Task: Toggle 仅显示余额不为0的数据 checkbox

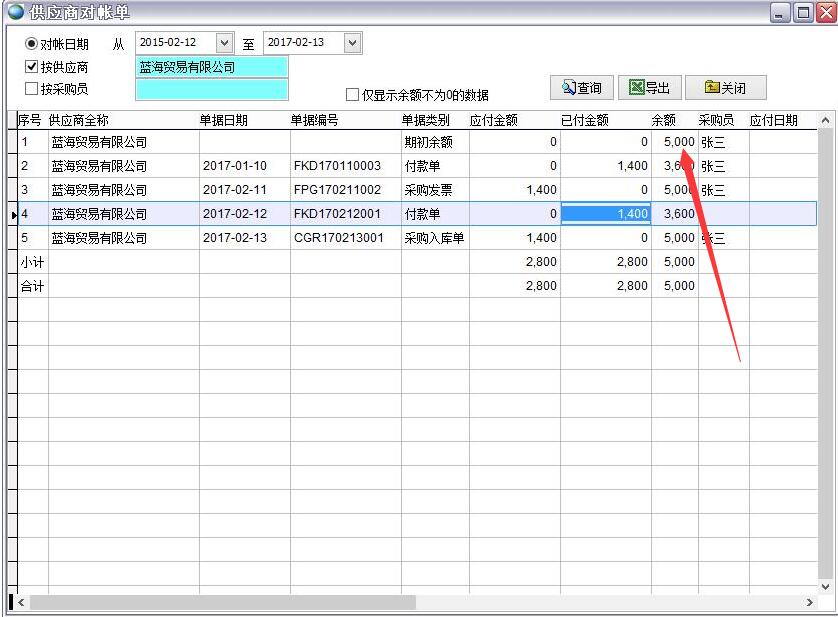Action: tap(352, 95)
